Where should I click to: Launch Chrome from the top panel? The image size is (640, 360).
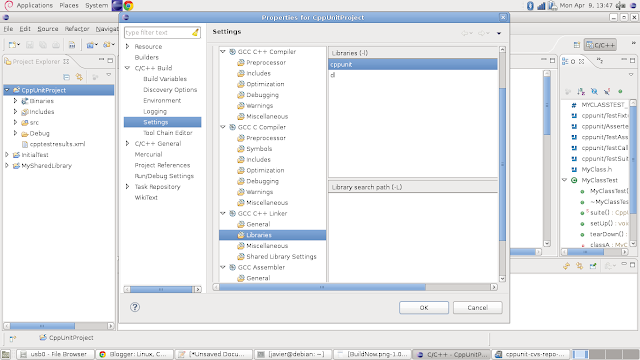click(x=129, y=5)
